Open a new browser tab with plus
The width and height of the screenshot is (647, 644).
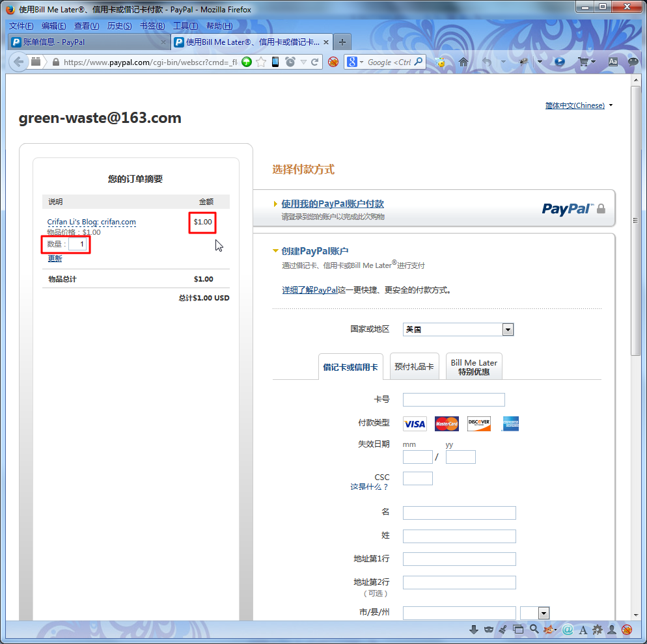pyautogui.click(x=342, y=42)
